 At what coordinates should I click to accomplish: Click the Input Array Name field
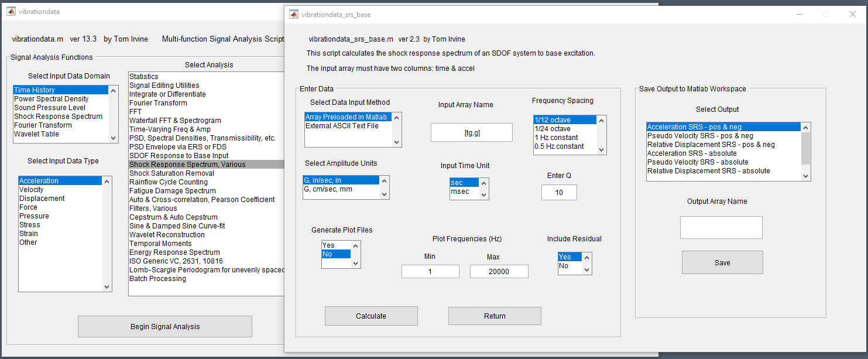pyautogui.click(x=471, y=132)
